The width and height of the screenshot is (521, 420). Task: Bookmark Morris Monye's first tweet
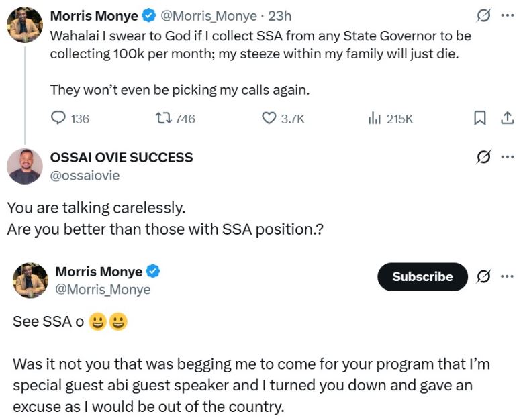click(x=480, y=119)
